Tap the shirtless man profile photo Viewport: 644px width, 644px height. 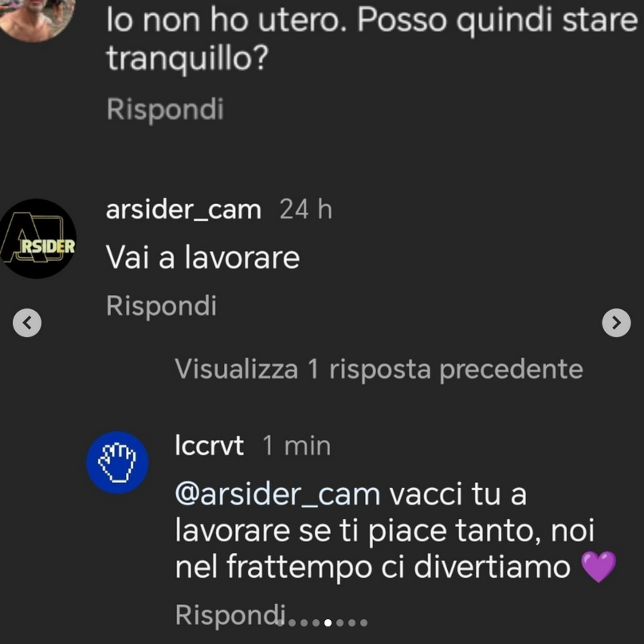click(35, 17)
